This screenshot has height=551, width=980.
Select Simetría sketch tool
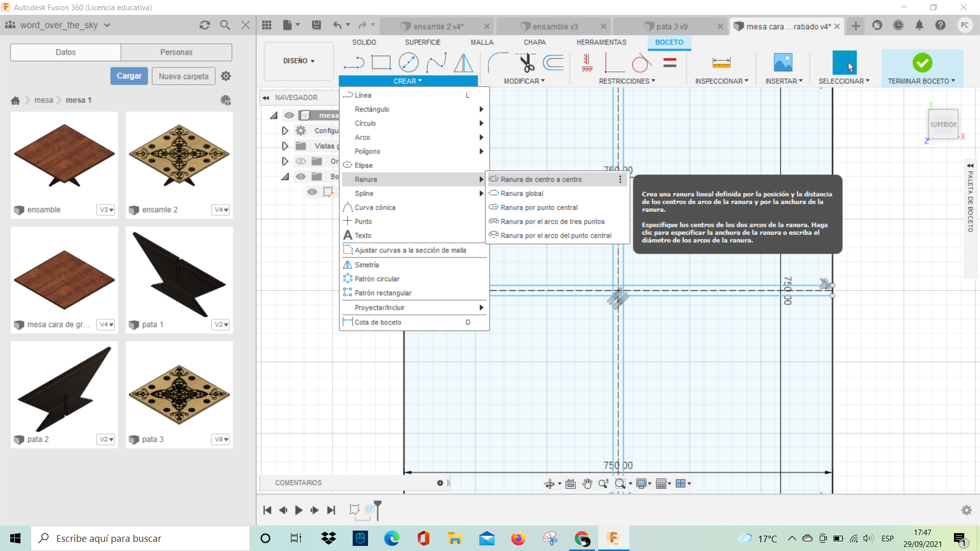coord(367,264)
